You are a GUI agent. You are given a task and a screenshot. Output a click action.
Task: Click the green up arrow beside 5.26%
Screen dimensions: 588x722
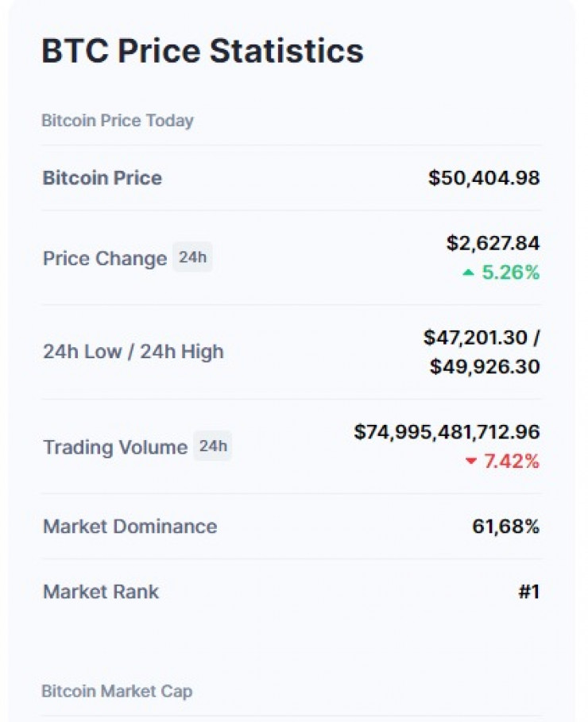pyautogui.click(x=469, y=273)
